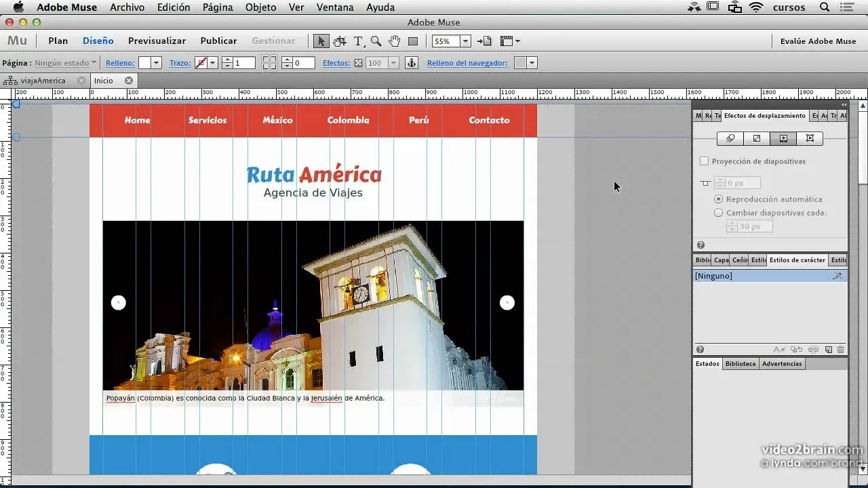Choose the Rectangle tool
The height and width of the screenshot is (488, 868).
tap(412, 41)
